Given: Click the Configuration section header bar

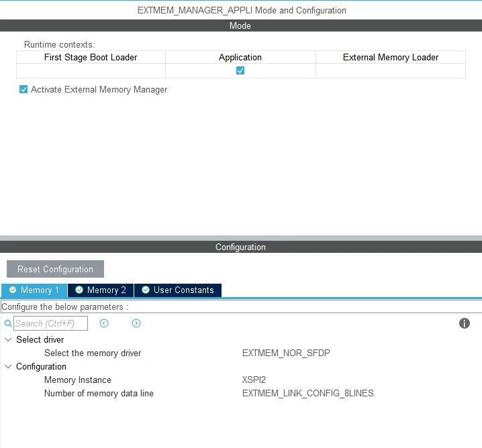Looking at the screenshot, I should pyautogui.click(x=241, y=247).
